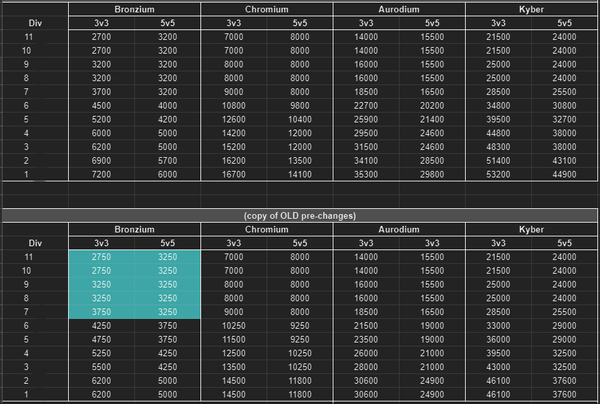Click the 11500 value in OLD Chromium 3v3
The width and height of the screenshot is (600, 404).
[x=234, y=340]
